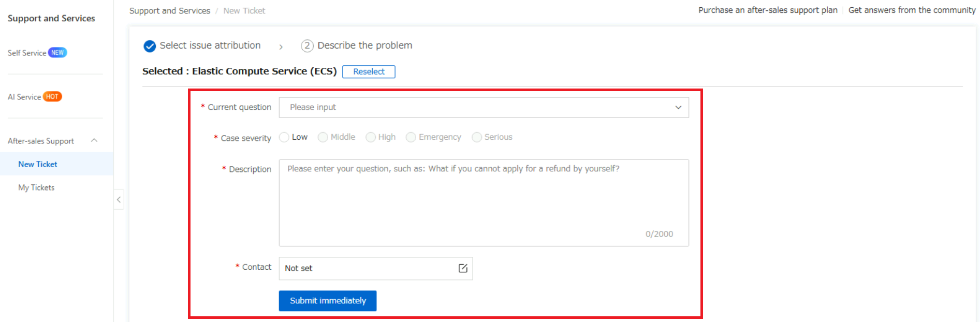980x322 pixels.
Task: Open Purchase an after-sales support plan link
Action: click(x=767, y=10)
